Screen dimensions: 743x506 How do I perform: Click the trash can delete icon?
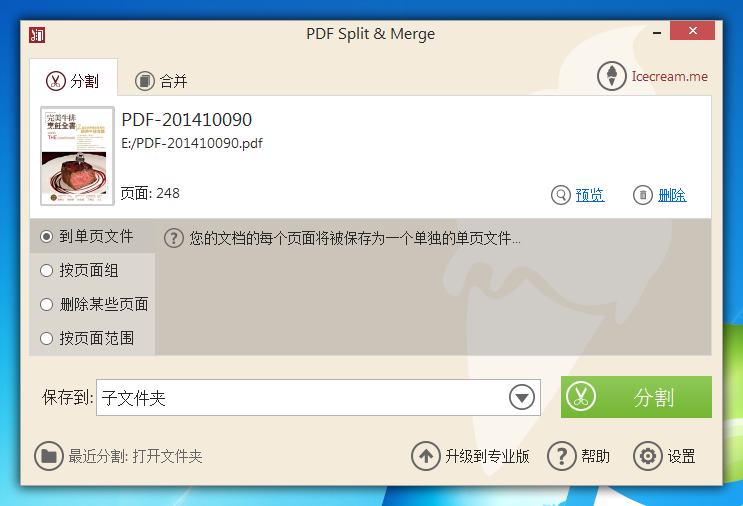tap(643, 195)
